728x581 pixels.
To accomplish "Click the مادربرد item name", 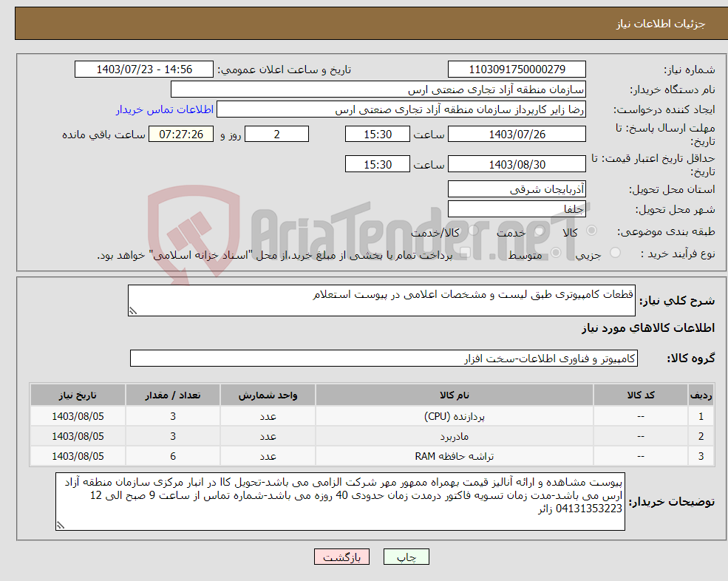I will coord(455,436).
